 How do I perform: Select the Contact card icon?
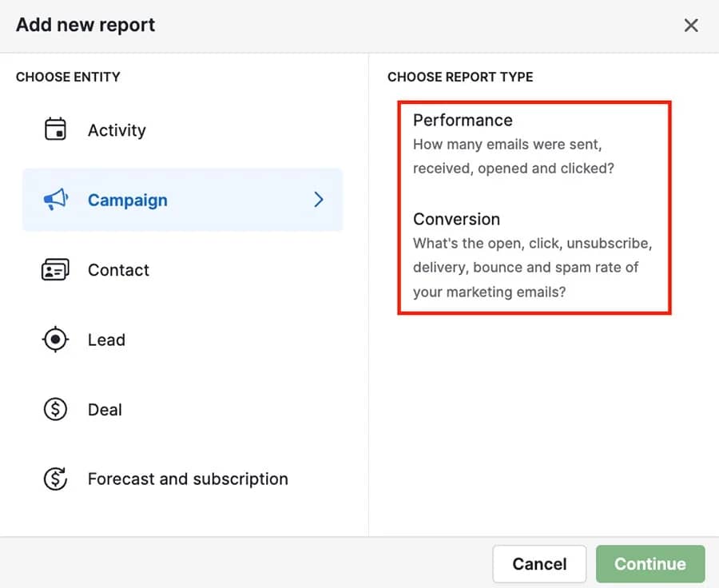(55, 269)
